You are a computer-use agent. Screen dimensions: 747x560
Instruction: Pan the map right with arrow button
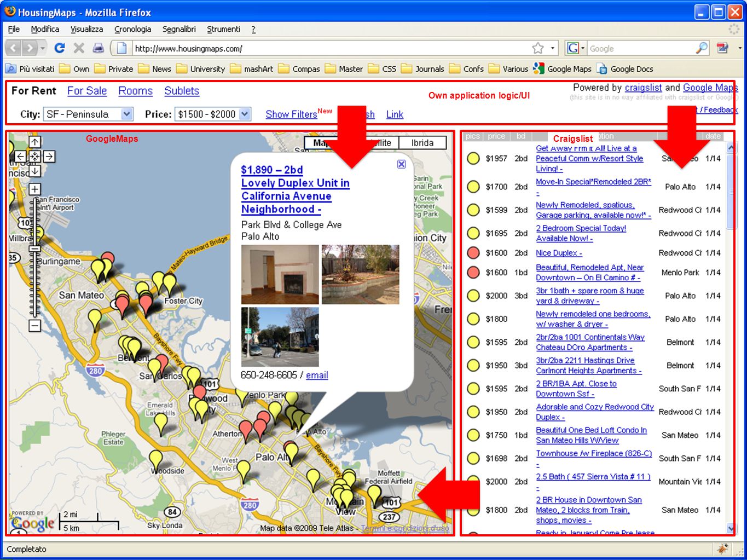[49, 157]
